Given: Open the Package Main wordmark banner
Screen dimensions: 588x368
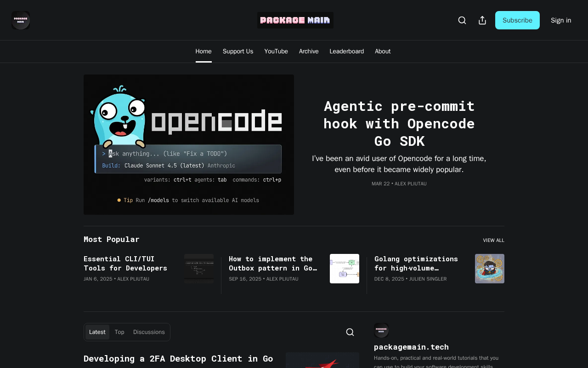Looking at the screenshot, I should 295,20.
